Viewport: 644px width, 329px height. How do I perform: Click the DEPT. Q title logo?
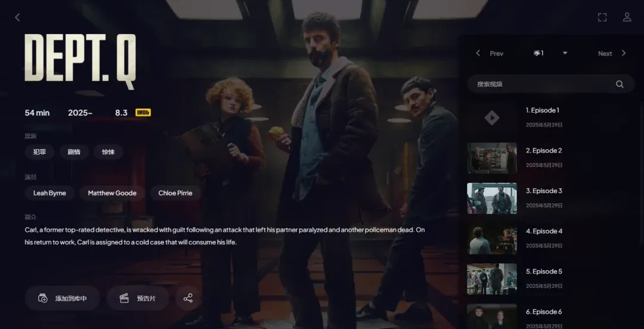[80, 61]
